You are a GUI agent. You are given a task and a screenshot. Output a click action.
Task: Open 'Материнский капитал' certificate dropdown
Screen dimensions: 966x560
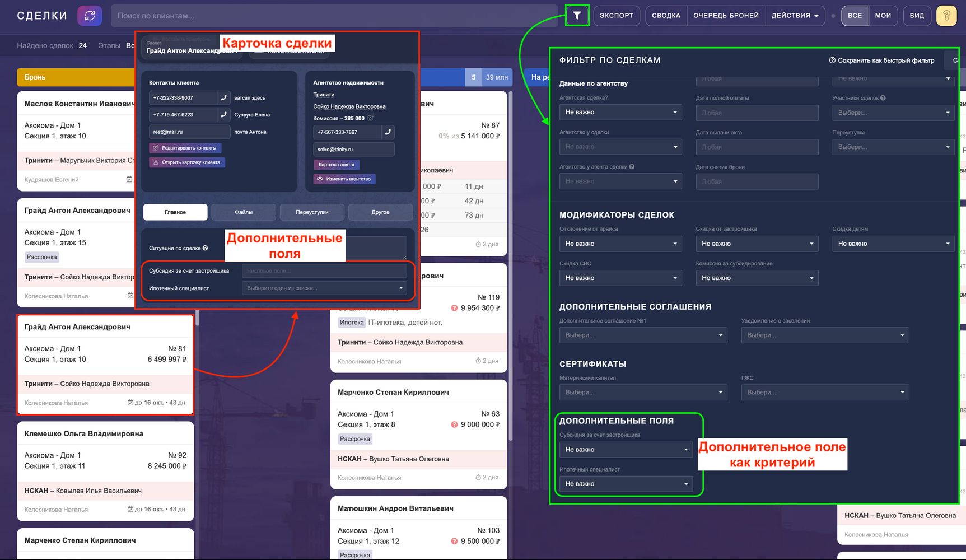tap(643, 392)
